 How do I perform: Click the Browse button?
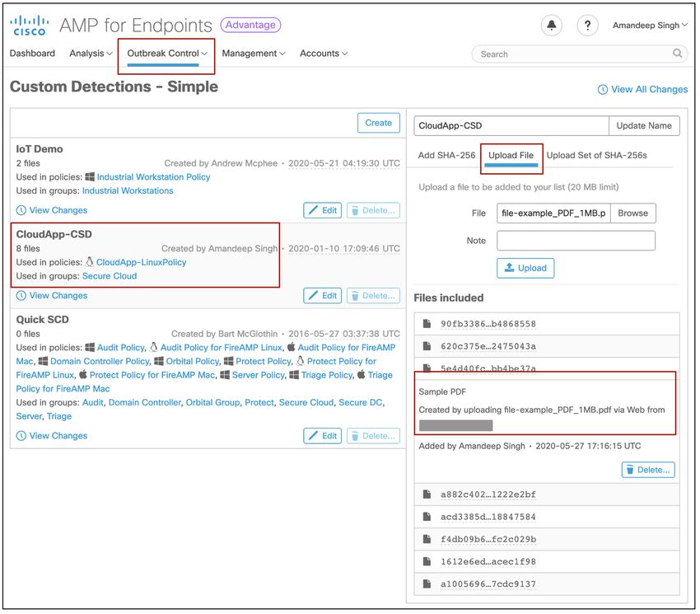tap(632, 213)
